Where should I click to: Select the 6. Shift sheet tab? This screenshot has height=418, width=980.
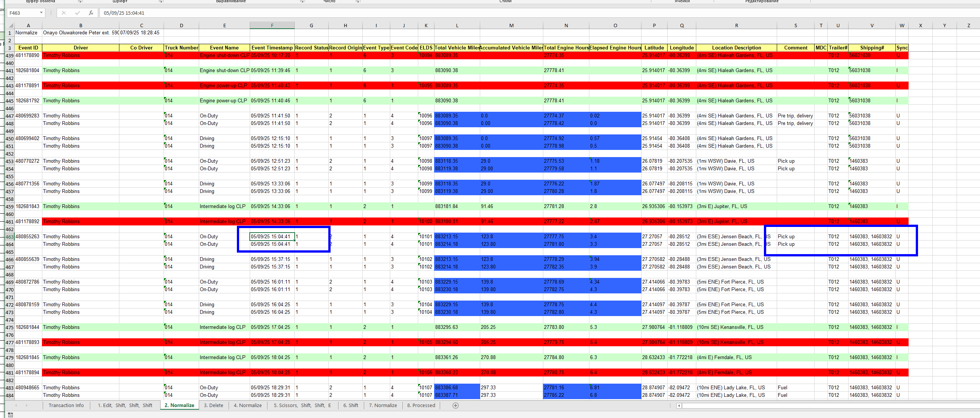coord(350,406)
